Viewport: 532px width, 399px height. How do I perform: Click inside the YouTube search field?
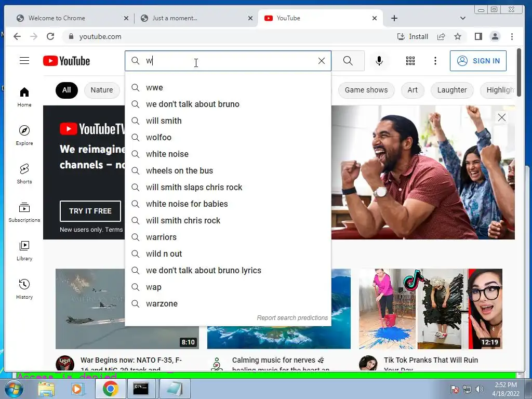[228, 61]
